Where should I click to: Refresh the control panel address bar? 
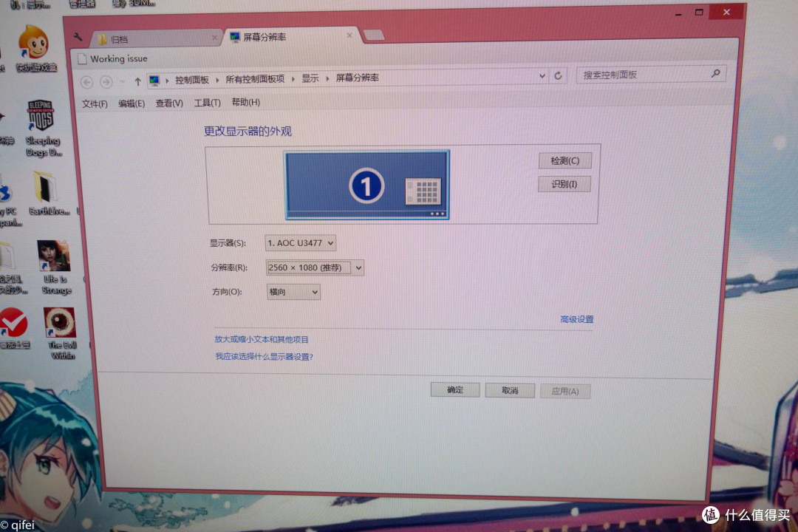[x=558, y=76]
